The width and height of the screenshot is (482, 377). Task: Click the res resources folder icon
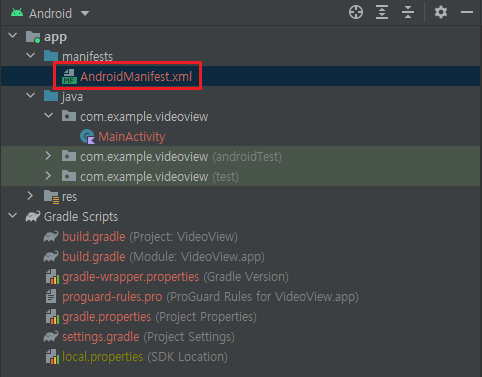(x=52, y=197)
